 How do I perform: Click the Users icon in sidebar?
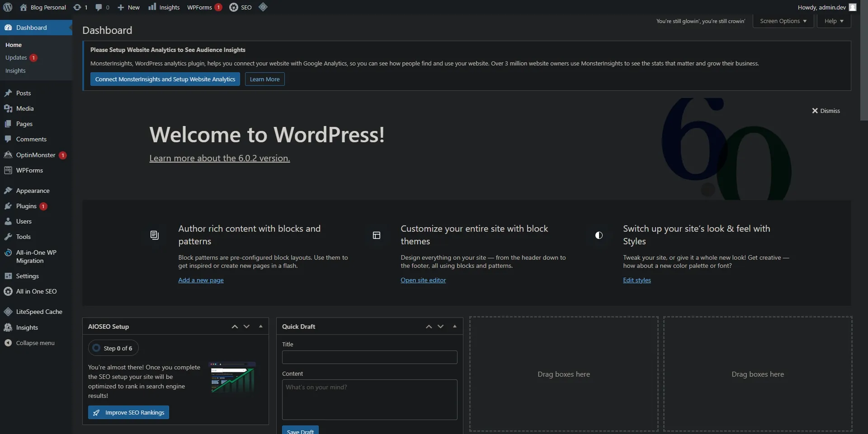coord(8,221)
